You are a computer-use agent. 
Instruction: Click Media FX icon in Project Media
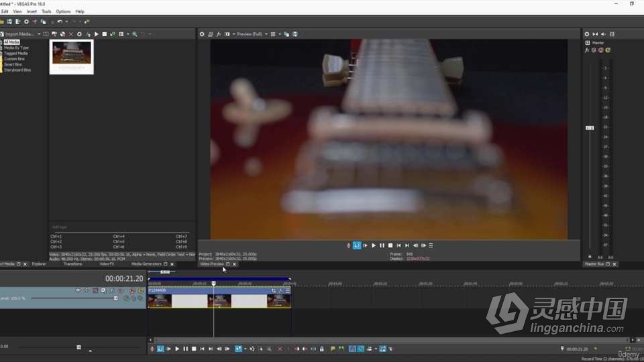point(88,34)
